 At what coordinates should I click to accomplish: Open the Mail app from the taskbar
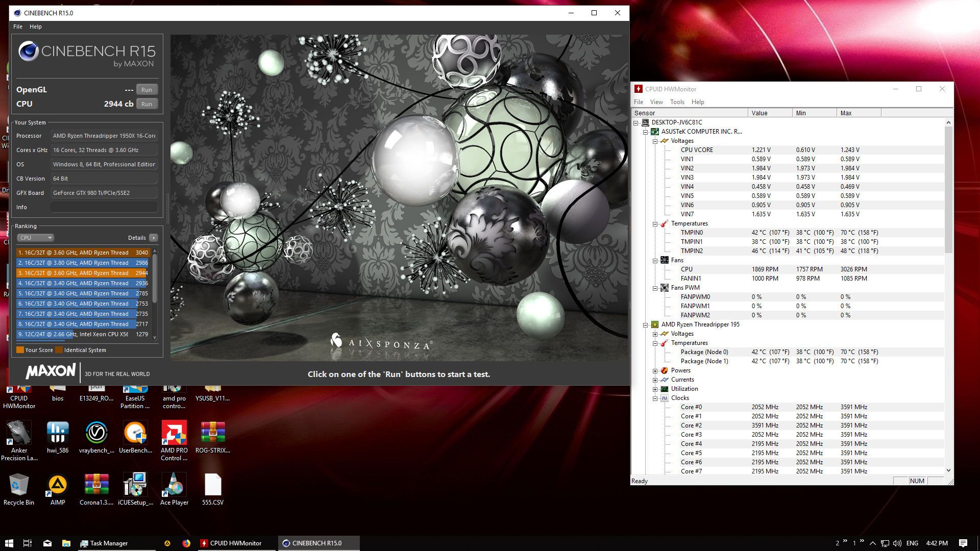point(47,543)
